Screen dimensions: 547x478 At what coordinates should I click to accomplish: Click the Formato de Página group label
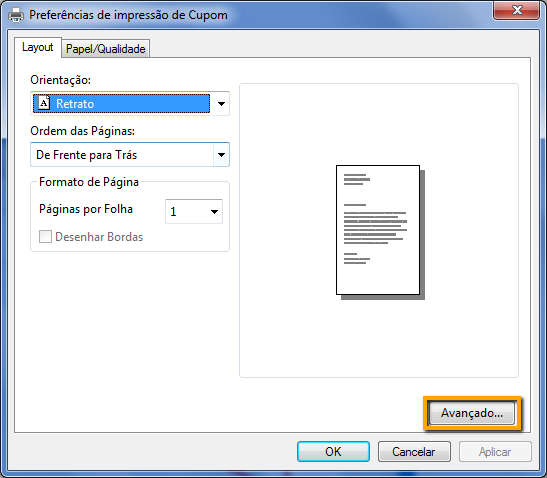(x=89, y=182)
